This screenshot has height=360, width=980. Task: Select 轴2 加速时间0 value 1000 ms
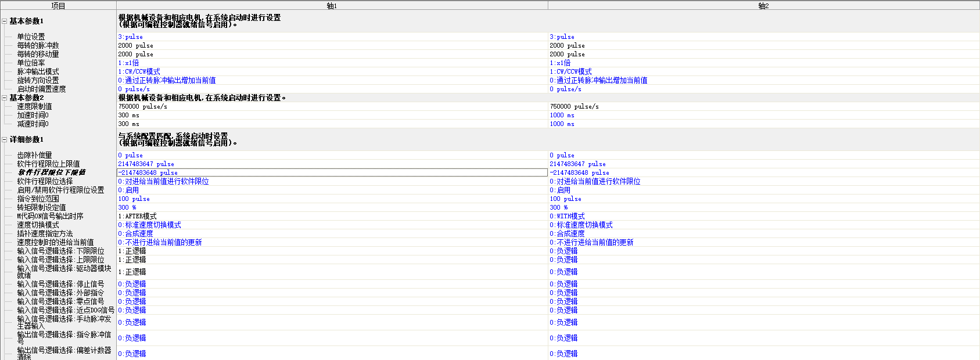pyautogui.click(x=763, y=115)
